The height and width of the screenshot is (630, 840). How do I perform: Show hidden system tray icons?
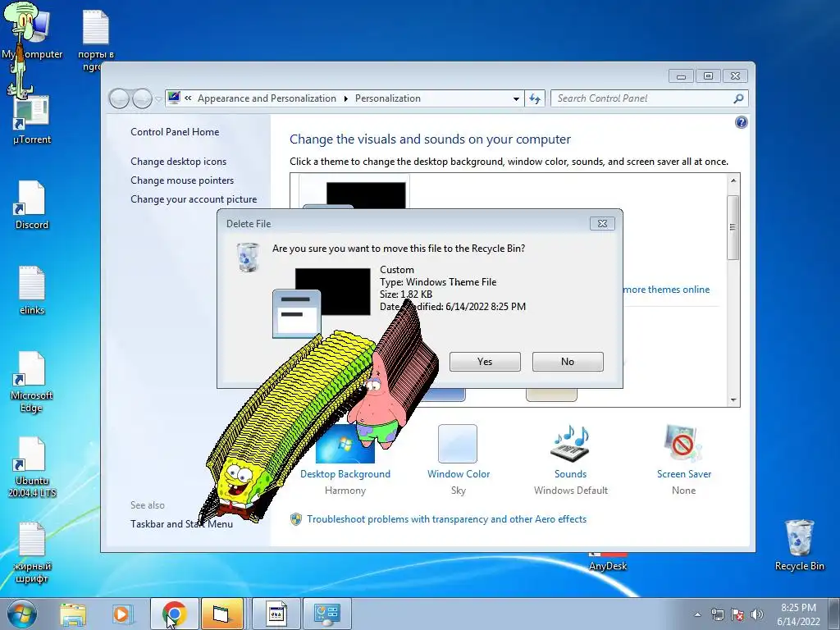(x=697, y=614)
